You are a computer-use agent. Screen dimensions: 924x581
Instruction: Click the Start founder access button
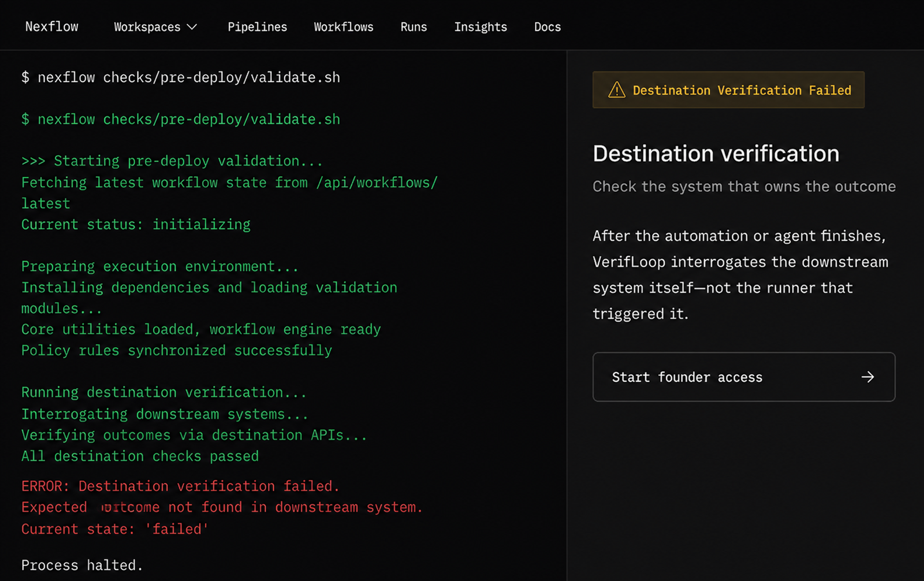[744, 377]
